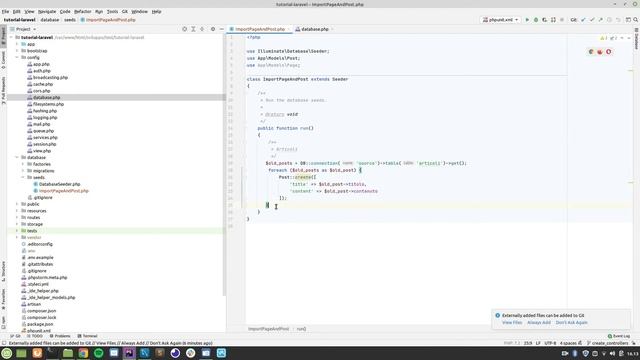Open the TODO tool window

pyautogui.click(x=35, y=336)
